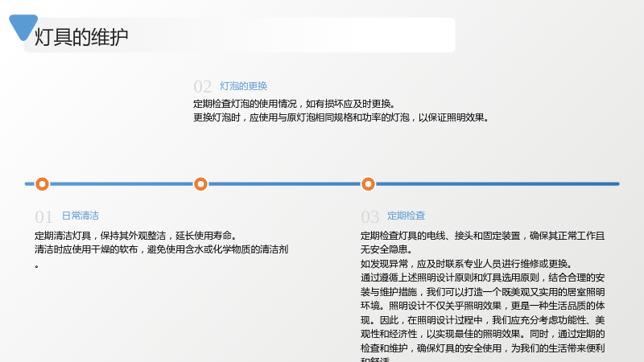Click the first orange timeline circle
Screen dimensions: 644x362
click(42, 184)
